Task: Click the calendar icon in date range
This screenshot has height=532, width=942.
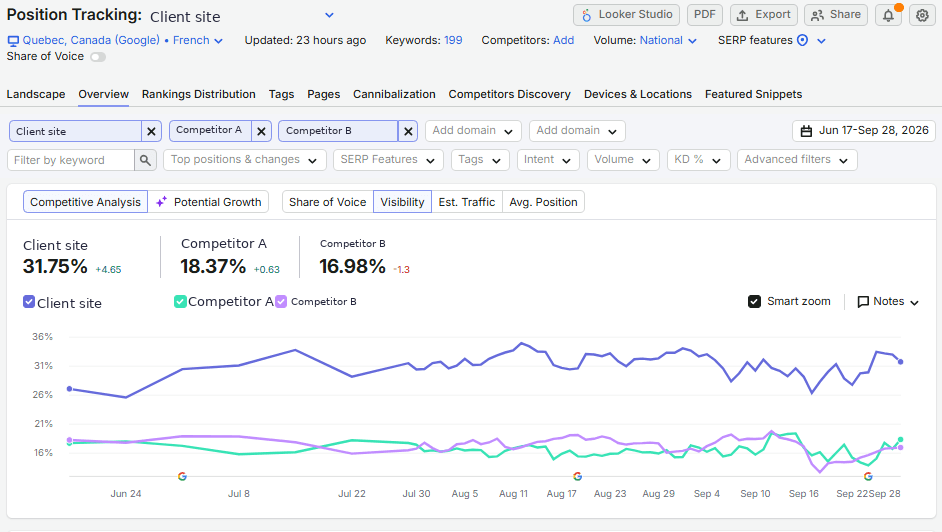Action: (x=806, y=131)
